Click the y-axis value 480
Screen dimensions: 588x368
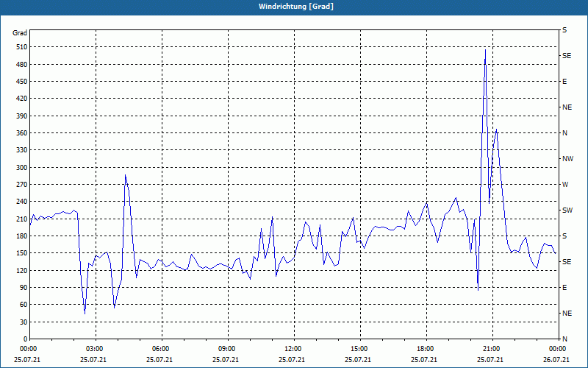click(22, 65)
